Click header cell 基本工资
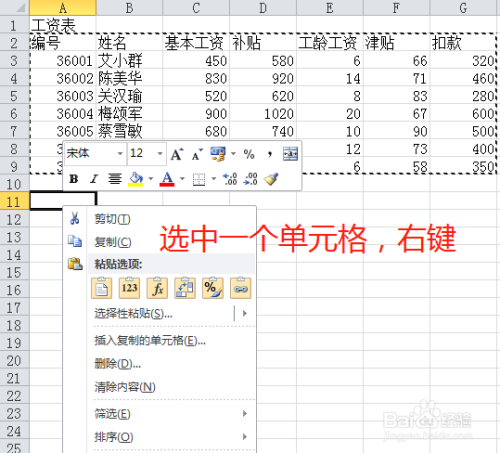 click(x=196, y=43)
